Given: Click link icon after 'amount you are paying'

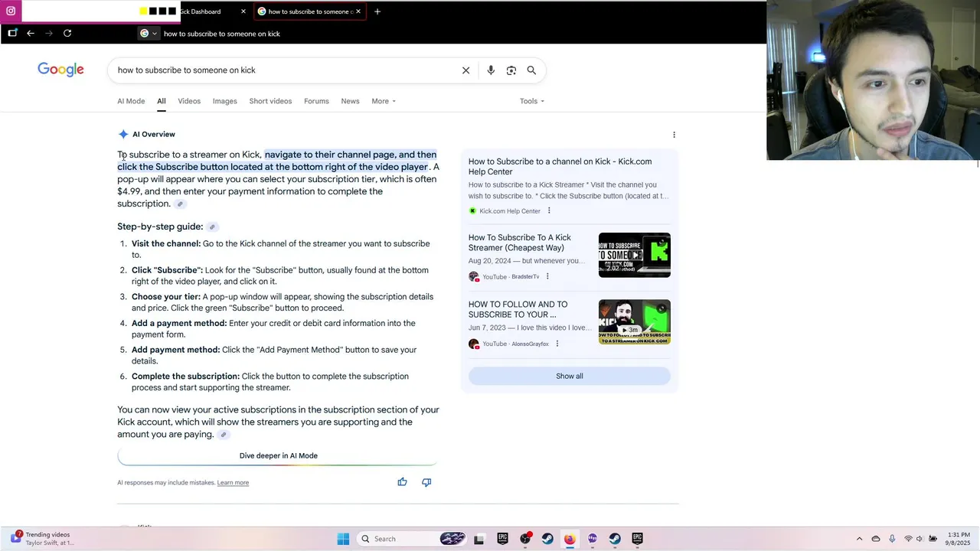Looking at the screenshot, I should pyautogui.click(x=223, y=435).
